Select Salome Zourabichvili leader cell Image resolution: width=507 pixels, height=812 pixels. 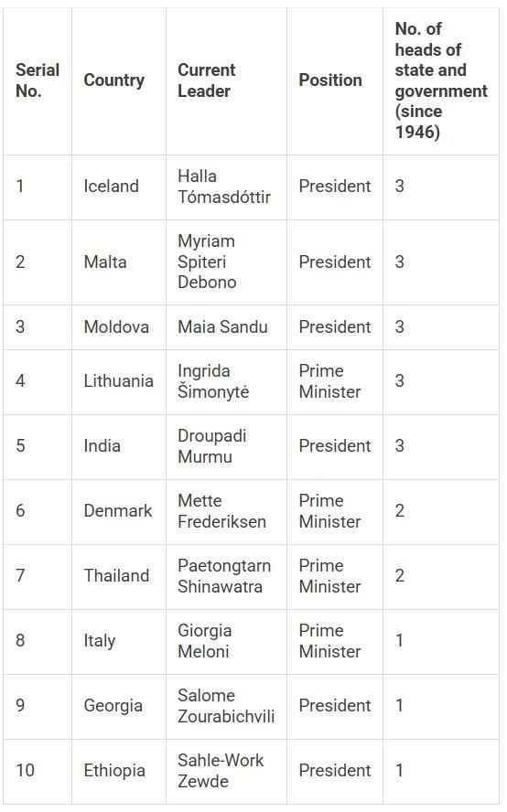tap(225, 706)
